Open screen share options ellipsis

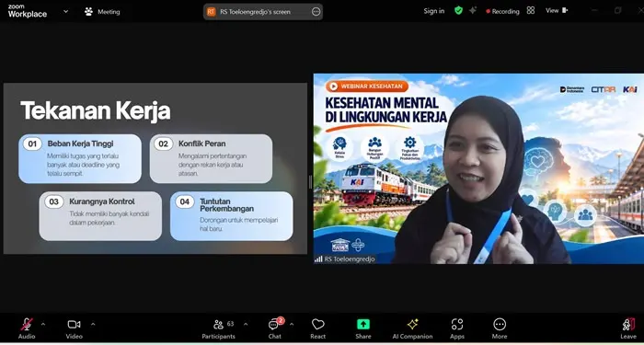(316, 12)
